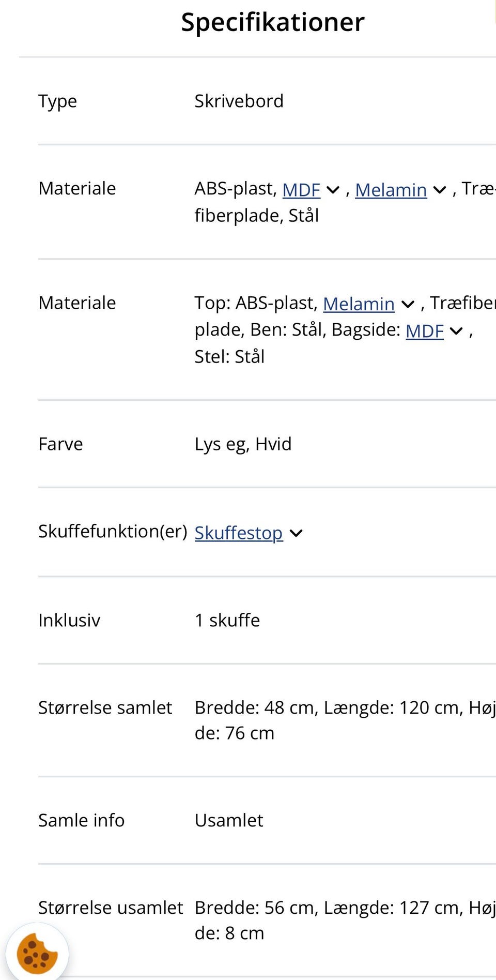The width and height of the screenshot is (496, 980).
Task: Click the chevron icon after the first MDF link
Action: pyautogui.click(x=333, y=190)
